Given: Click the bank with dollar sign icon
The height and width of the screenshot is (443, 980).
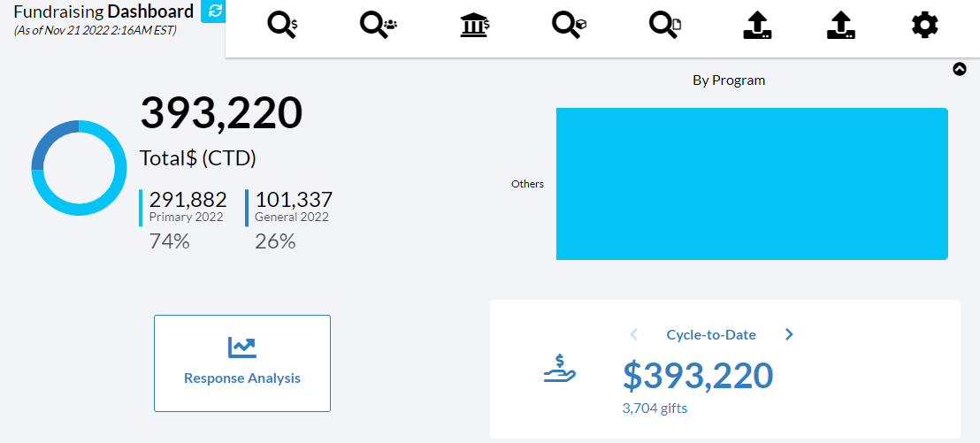Looking at the screenshot, I should [475, 26].
